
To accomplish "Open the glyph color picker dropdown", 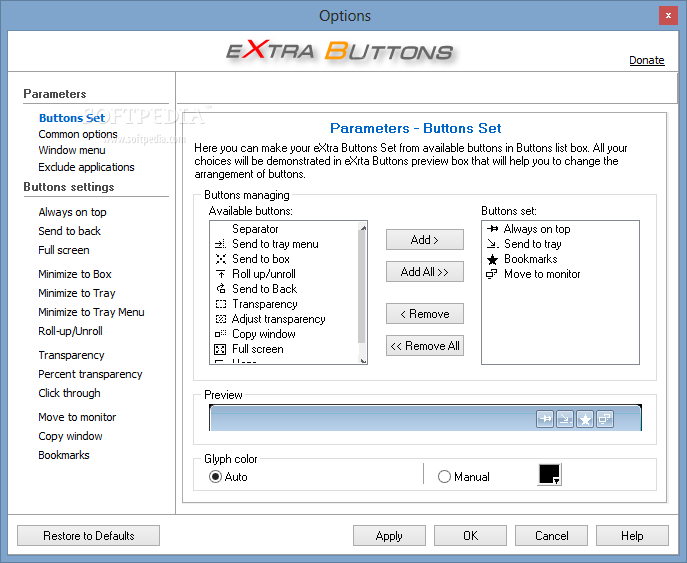I will [x=549, y=474].
